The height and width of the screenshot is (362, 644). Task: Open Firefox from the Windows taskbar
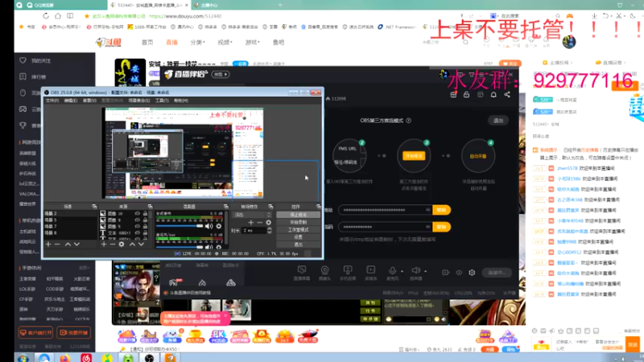[x=64, y=358]
